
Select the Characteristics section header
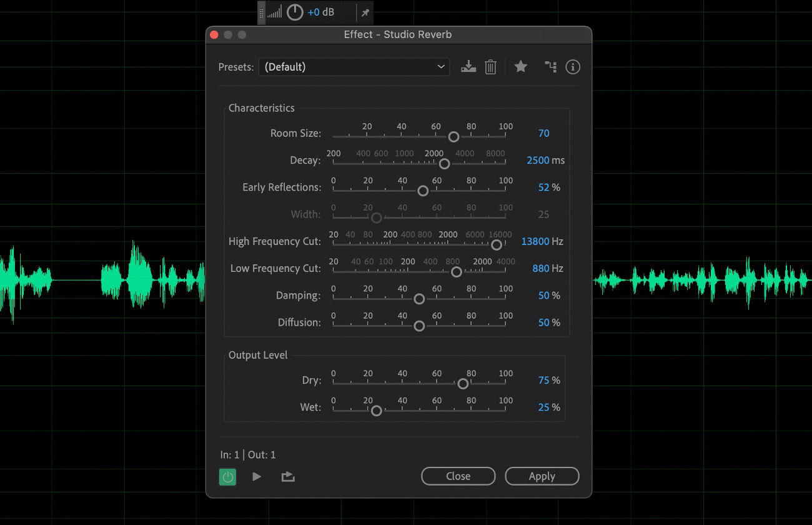[x=262, y=107]
